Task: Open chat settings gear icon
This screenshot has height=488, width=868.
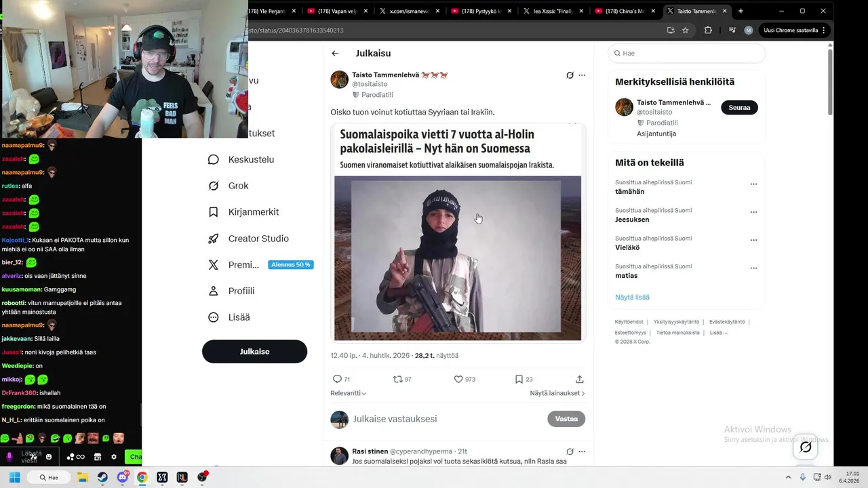Action: [x=114, y=457]
